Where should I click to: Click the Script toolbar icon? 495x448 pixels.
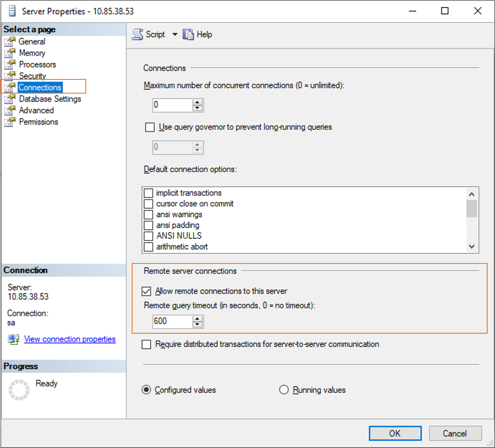137,34
